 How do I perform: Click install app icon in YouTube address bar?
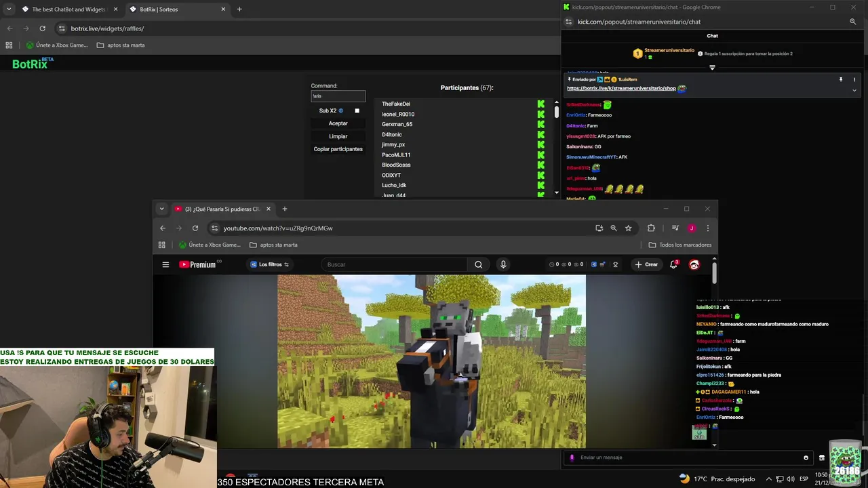pos(599,228)
